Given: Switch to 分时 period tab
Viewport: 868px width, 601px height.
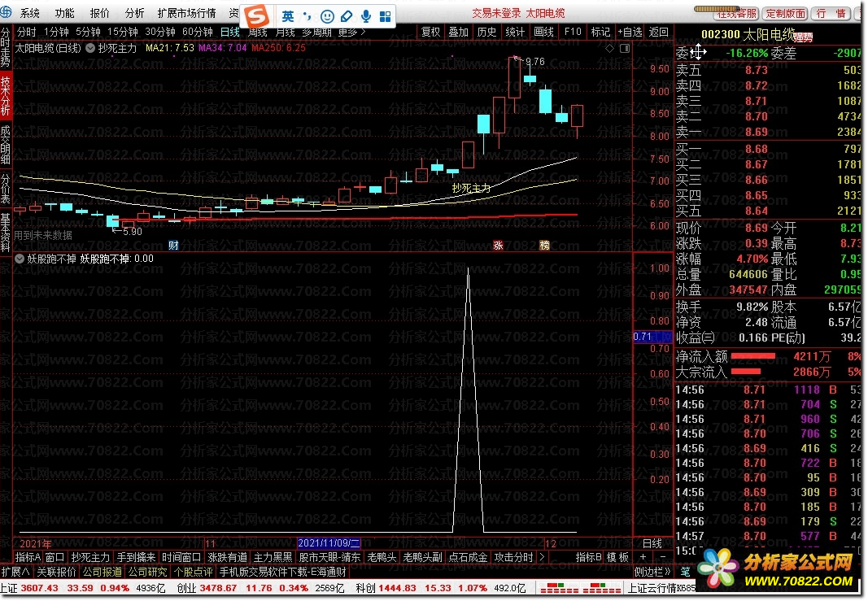Looking at the screenshot, I should [26, 32].
